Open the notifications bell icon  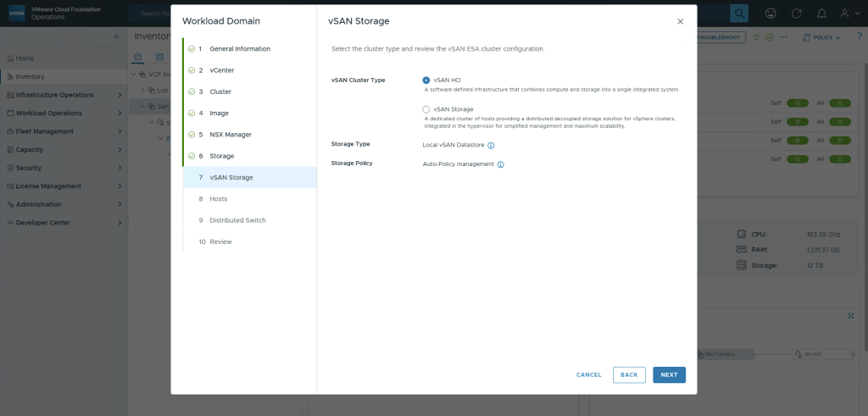[x=821, y=14]
